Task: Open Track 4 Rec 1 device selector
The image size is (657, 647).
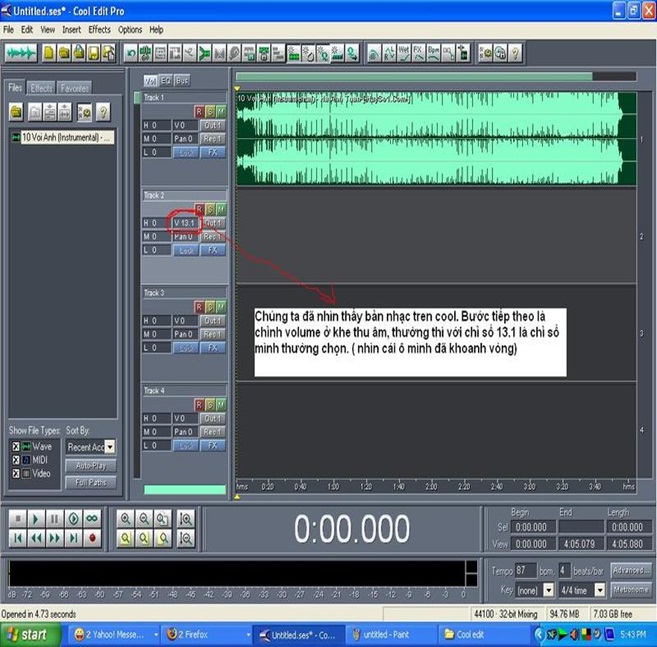Action: click(213, 432)
